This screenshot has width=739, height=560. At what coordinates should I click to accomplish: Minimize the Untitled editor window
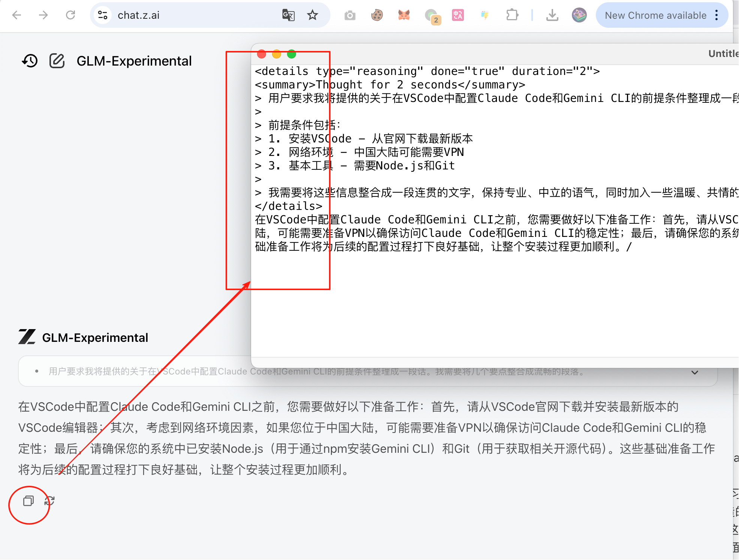[x=277, y=54]
